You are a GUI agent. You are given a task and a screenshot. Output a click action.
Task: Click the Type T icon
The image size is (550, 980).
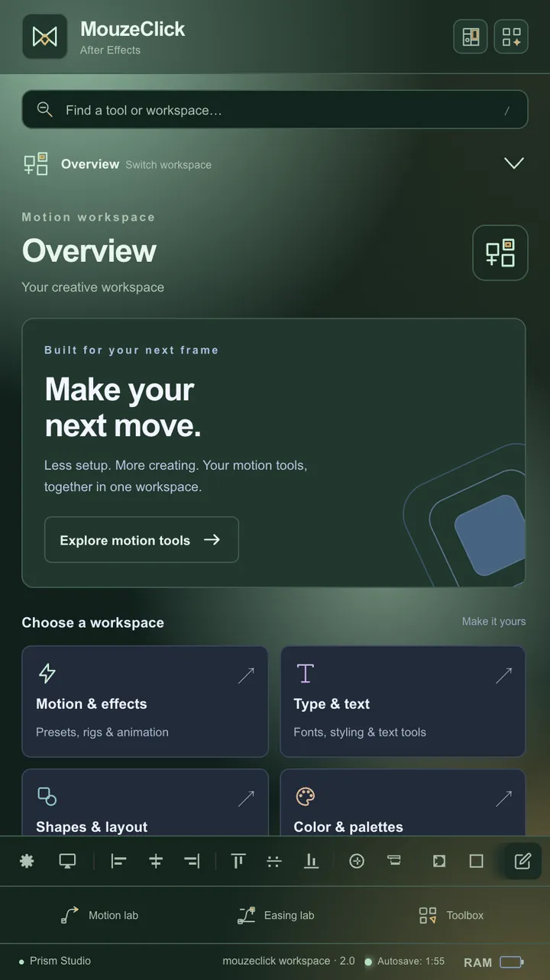pyautogui.click(x=305, y=673)
